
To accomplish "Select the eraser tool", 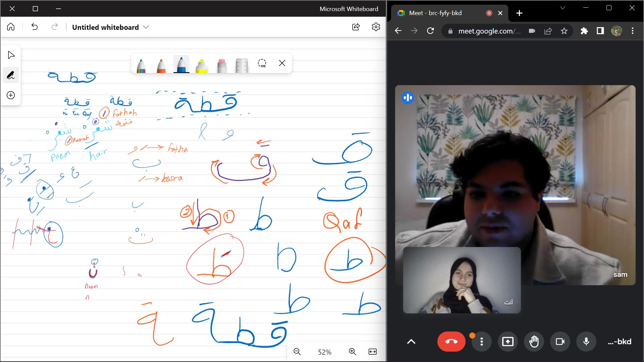I will coord(222,65).
